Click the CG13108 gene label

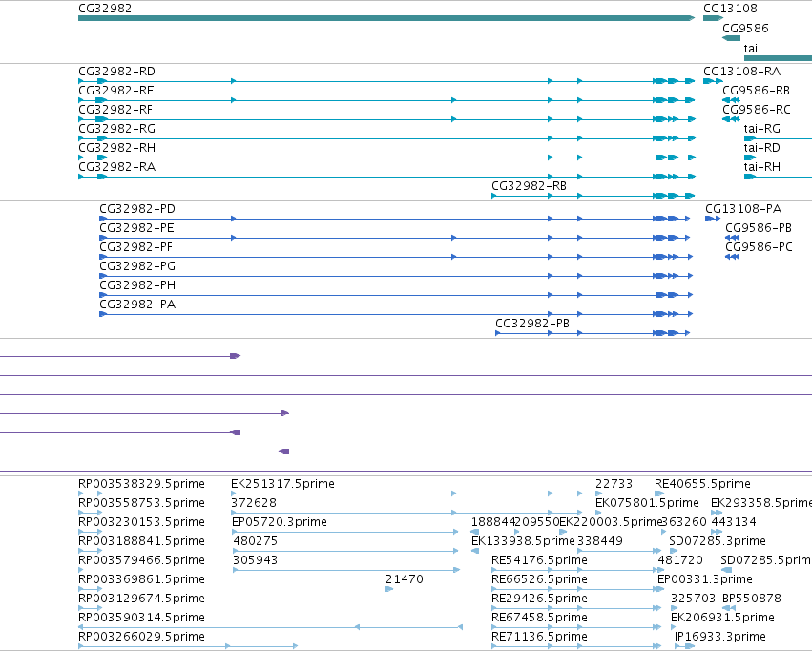730,9
